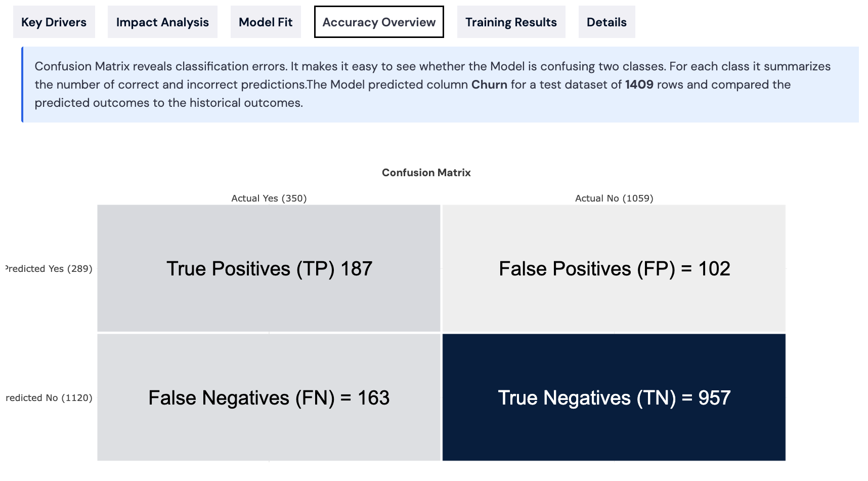Click the False Negatives (FN) = 163 cell
Viewport: 868px width, 481px height.
[x=269, y=397]
